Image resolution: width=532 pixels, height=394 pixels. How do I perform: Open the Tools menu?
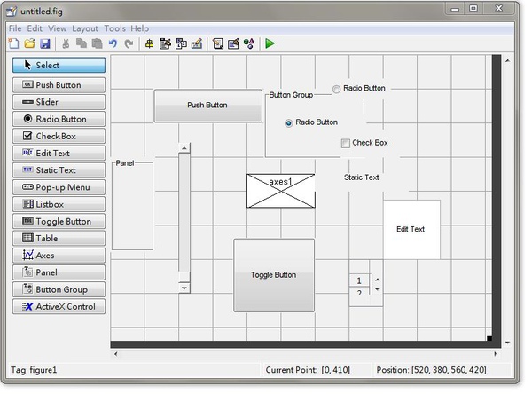(114, 28)
